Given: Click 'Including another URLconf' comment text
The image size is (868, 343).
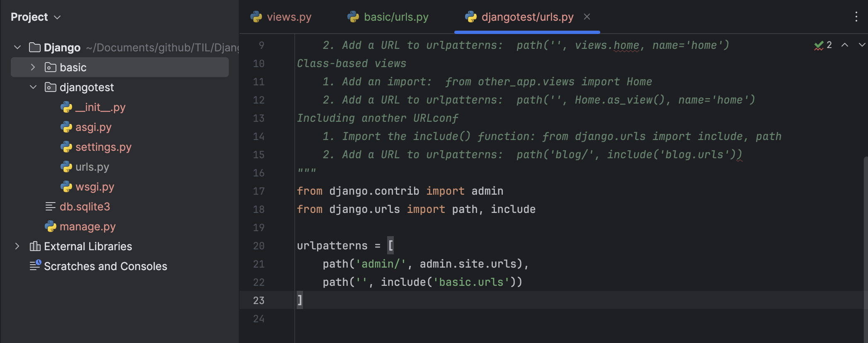Looking at the screenshot, I should [378, 118].
